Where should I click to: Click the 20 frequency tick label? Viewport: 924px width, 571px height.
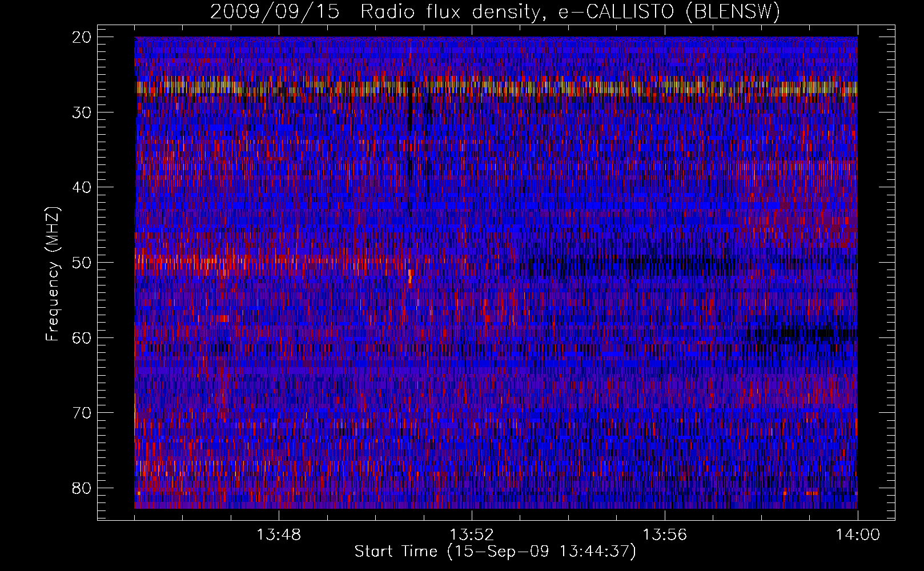82,37
